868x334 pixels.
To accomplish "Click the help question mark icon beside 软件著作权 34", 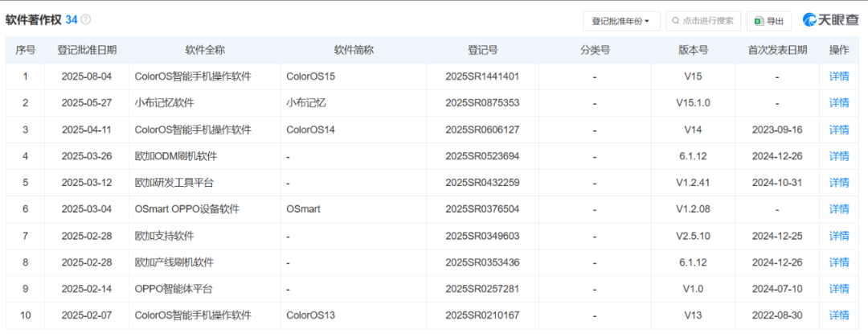I will 86,19.
